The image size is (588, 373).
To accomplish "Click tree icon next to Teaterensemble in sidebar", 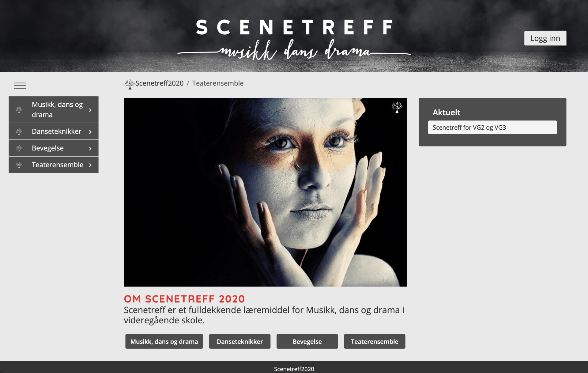I will click(19, 165).
